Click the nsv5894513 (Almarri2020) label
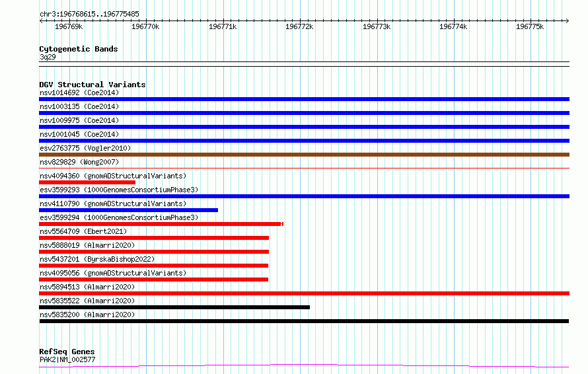 [87, 287]
